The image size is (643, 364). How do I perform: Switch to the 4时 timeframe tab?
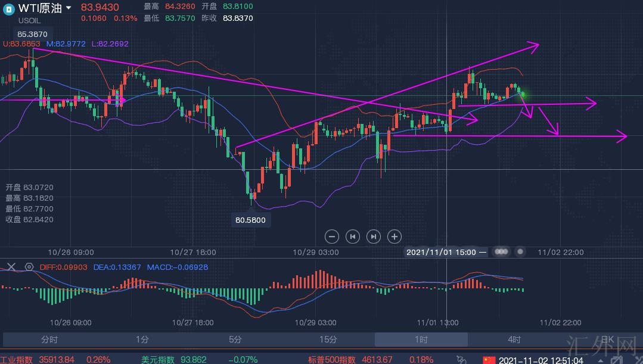[x=514, y=340]
